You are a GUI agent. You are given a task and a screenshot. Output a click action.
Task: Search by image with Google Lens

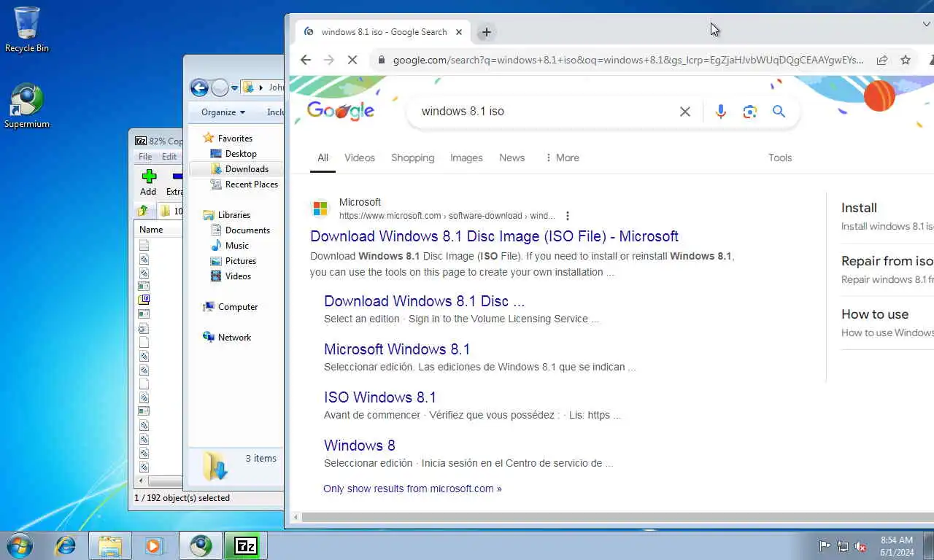pyautogui.click(x=749, y=112)
